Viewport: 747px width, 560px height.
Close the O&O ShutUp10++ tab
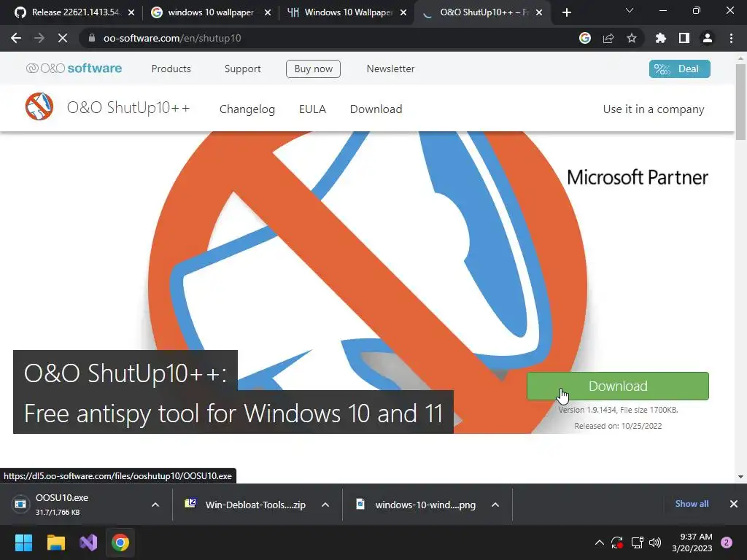539,12
